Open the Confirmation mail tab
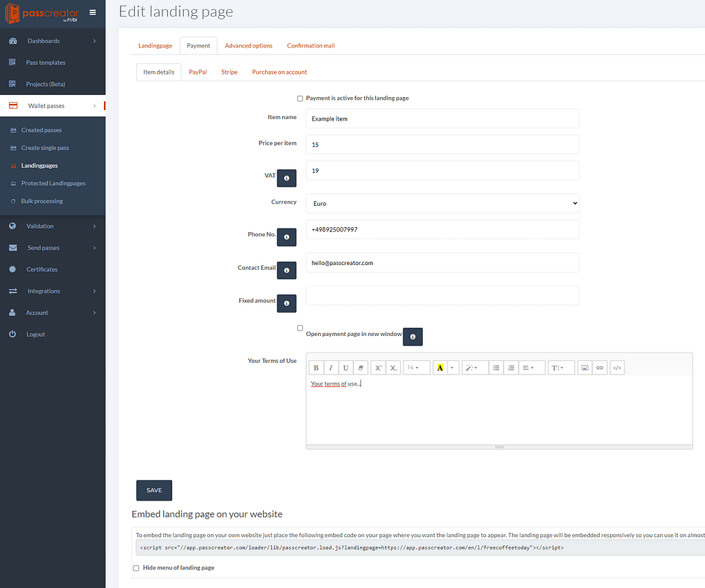Image resolution: width=705 pixels, height=588 pixels. pyautogui.click(x=311, y=46)
